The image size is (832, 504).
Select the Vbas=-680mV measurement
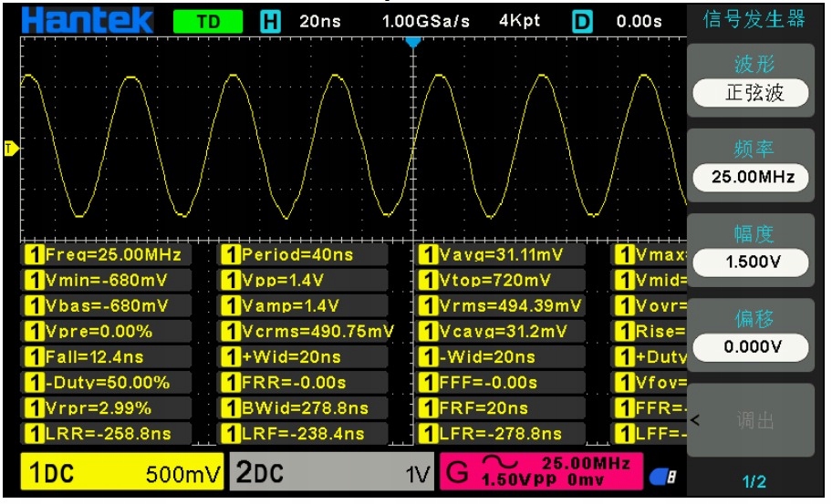[106, 306]
